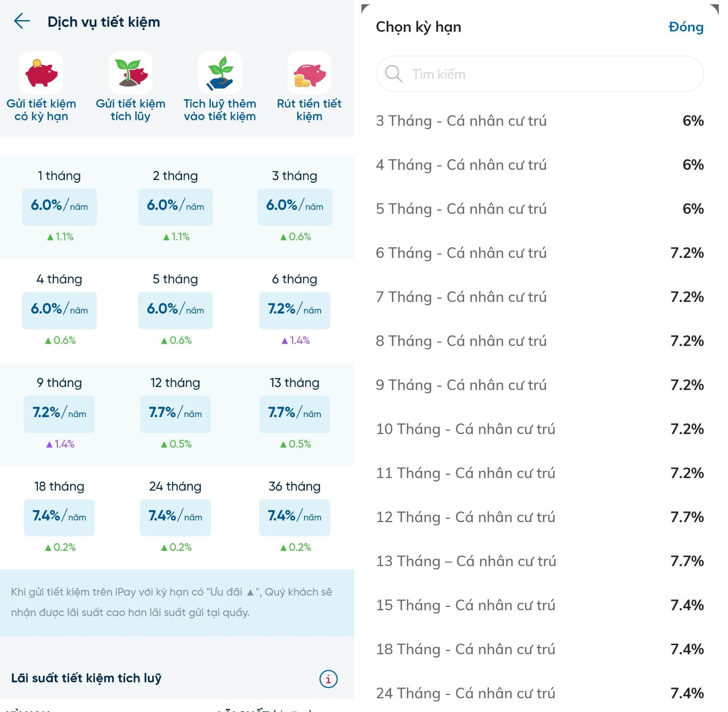Tap the info icon beside Lãi suất tiết kiệm tích luỹ
The width and height of the screenshot is (728, 712).
(328, 679)
